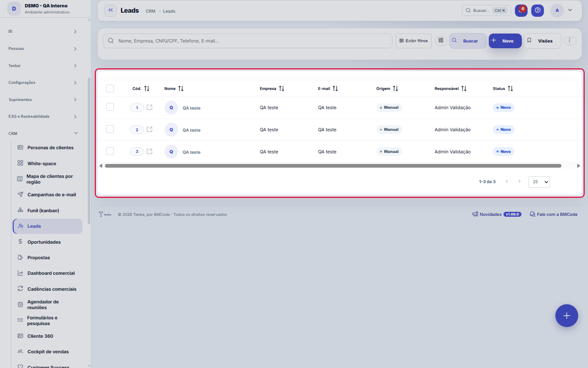This screenshot has width=588, height=368.
Task: Expand the Pessoas sidebar section
Action: click(x=43, y=49)
